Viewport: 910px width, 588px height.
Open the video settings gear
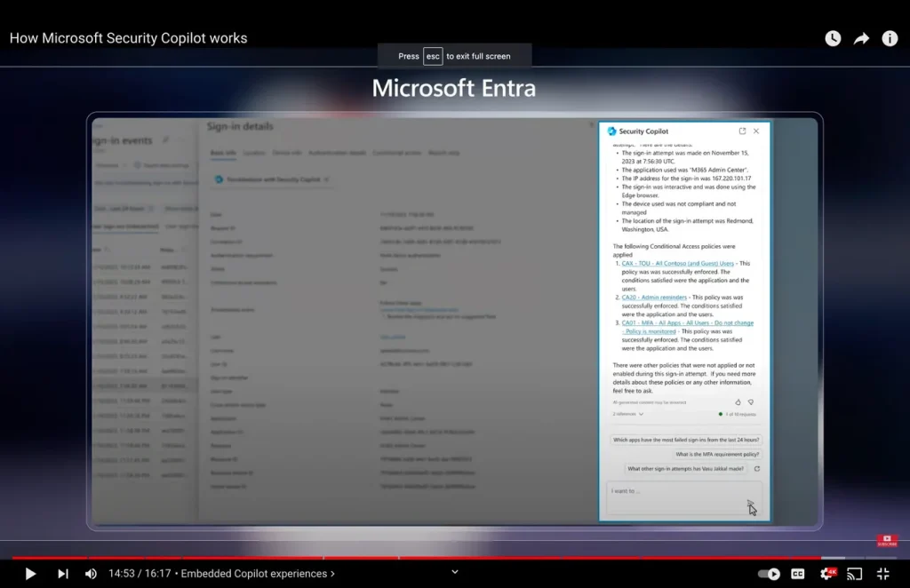click(827, 574)
